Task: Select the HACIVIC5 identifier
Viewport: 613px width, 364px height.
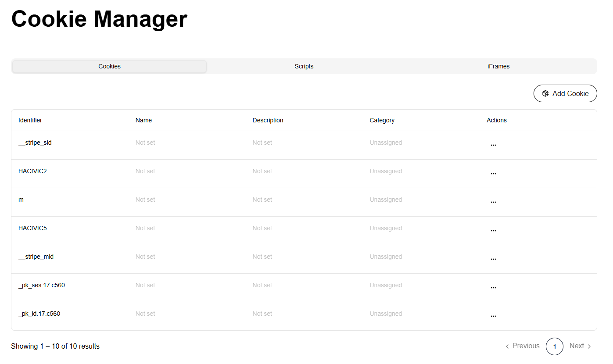Action: pyautogui.click(x=32, y=228)
